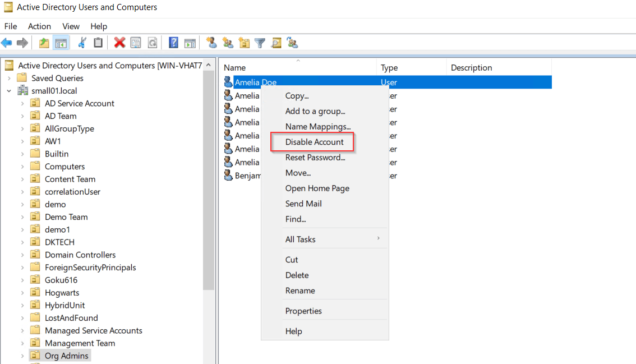This screenshot has width=636, height=364.
Task: Collapse the small01.local domain node
Action: [x=9, y=91]
